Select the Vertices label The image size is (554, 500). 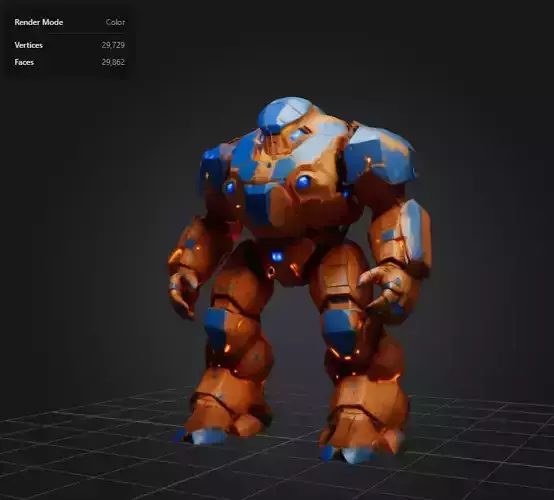click(x=29, y=45)
